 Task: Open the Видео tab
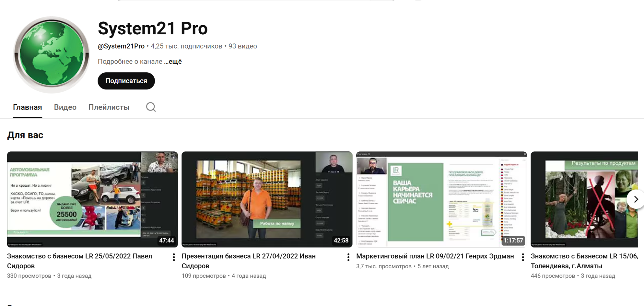(65, 107)
